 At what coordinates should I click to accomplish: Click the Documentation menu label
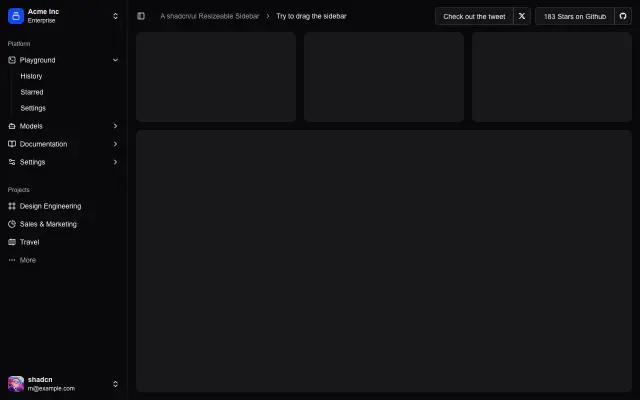43,144
